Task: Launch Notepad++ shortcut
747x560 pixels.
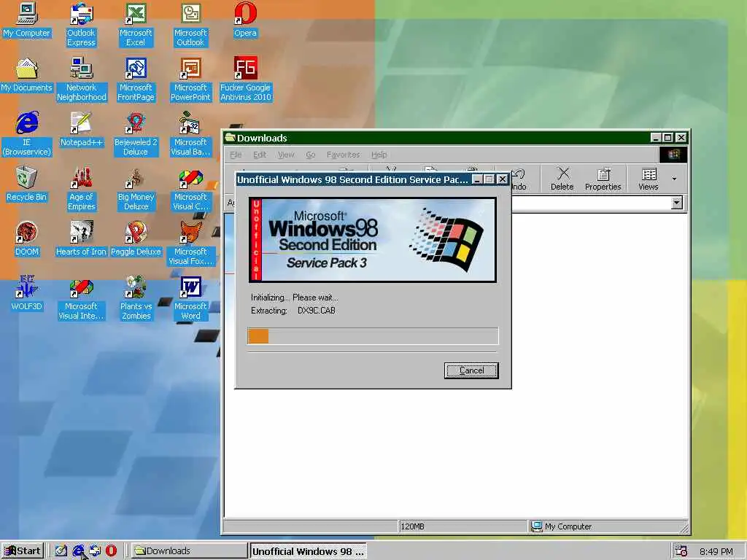Action: click(x=82, y=129)
